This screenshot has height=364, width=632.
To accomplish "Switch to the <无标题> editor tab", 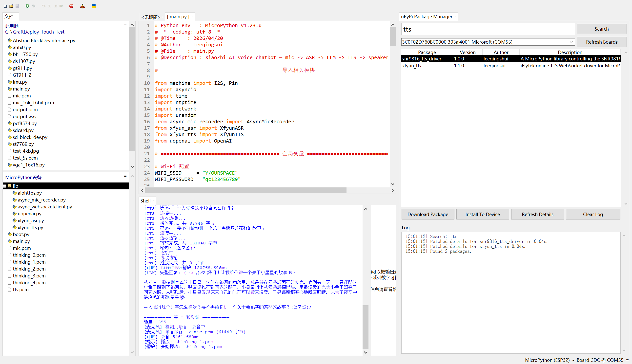I will click(x=150, y=17).
